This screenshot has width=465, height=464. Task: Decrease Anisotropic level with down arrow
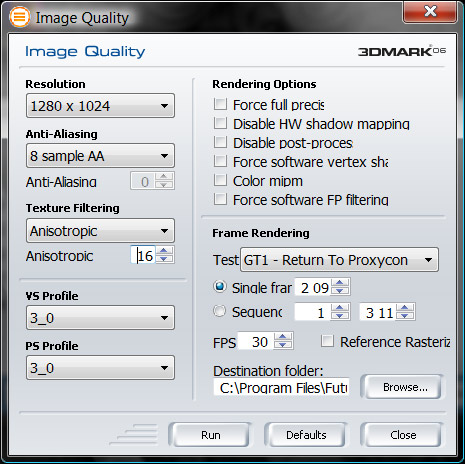coord(164,259)
